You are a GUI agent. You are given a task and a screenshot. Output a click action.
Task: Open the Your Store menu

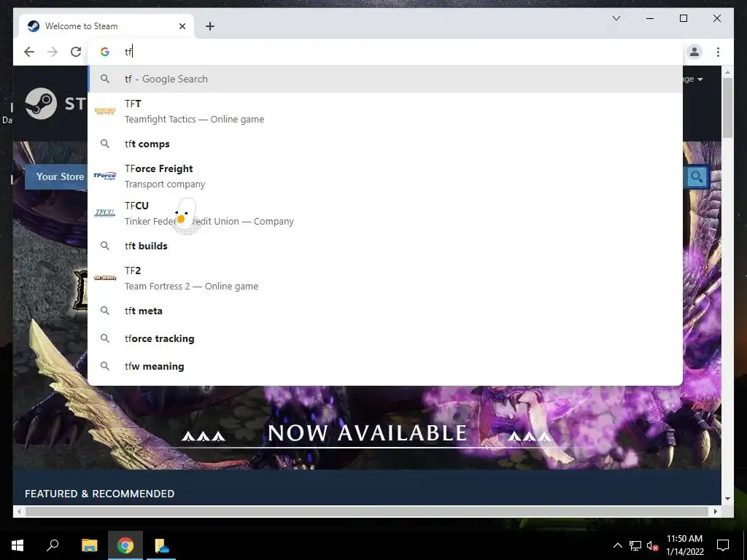pos(56,176)
